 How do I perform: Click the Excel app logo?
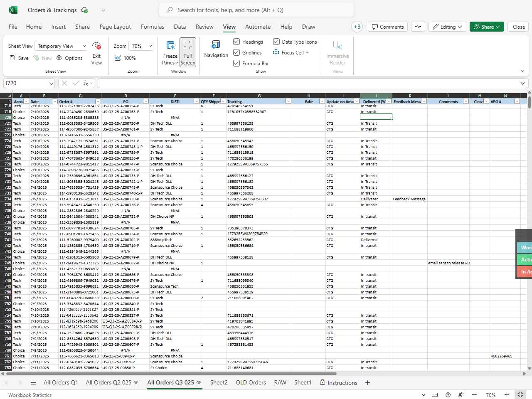click(13, 10)
